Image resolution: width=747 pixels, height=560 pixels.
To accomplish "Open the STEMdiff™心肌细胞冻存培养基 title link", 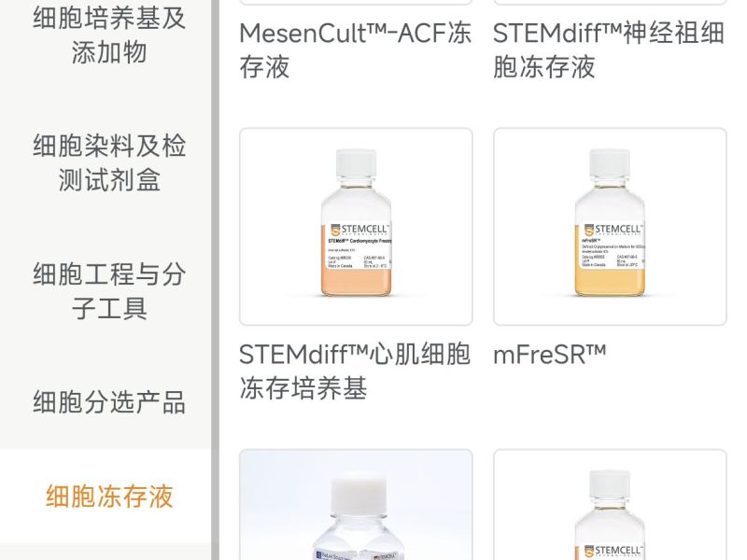I will [x=355, y=371].
